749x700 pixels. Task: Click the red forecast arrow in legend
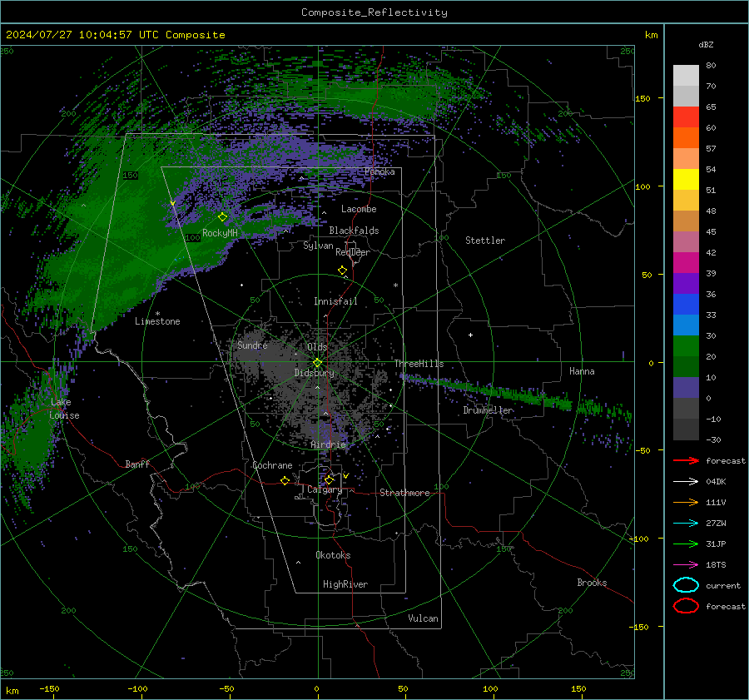click(686, 460)
